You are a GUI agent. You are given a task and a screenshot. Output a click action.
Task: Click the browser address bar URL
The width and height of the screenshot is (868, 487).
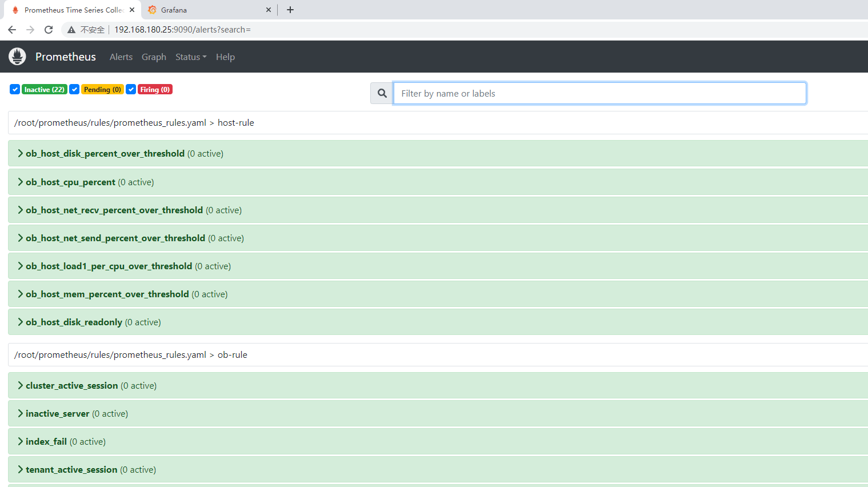(x=182, y=30)
